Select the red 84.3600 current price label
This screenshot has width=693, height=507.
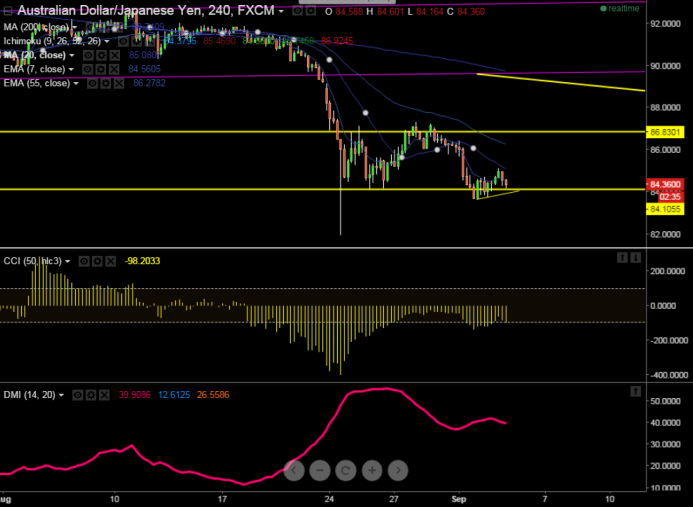665,184
